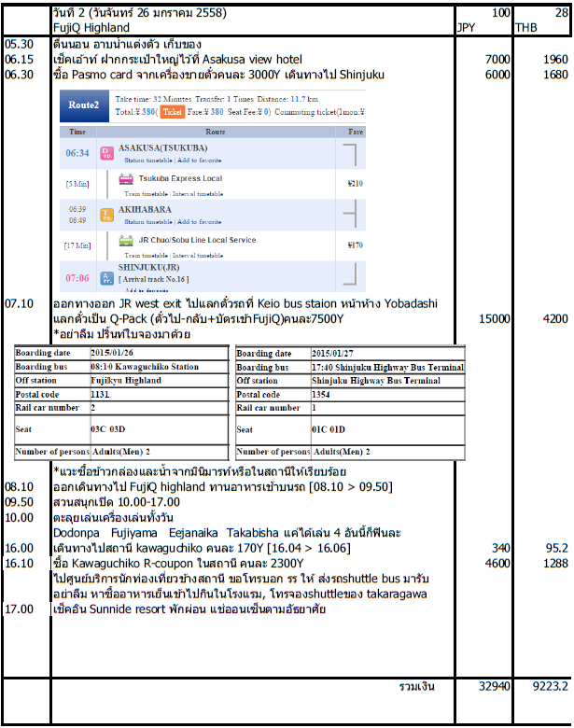The height and width of the screenshot is (728, 574).
Task: Open Train timetable under JR Chuo/Sobu Line
Action: 146,256
